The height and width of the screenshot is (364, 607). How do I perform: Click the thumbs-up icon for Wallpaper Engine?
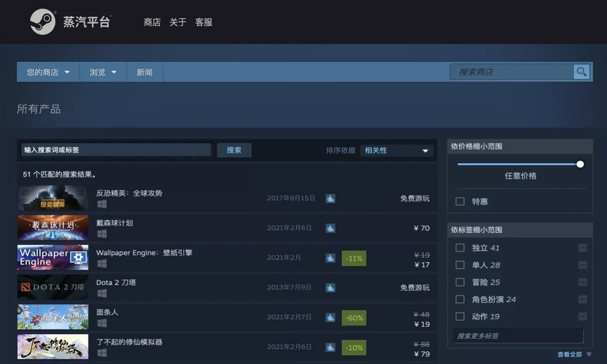331,258
